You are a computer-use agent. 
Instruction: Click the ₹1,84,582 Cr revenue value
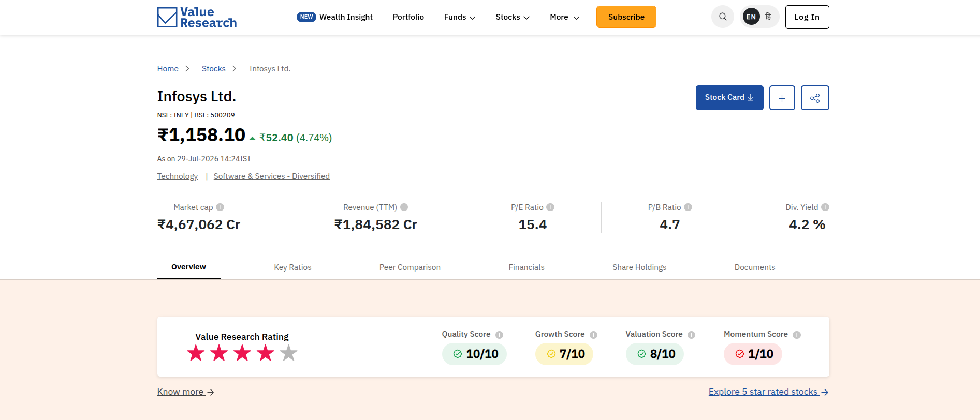(376, 225)
